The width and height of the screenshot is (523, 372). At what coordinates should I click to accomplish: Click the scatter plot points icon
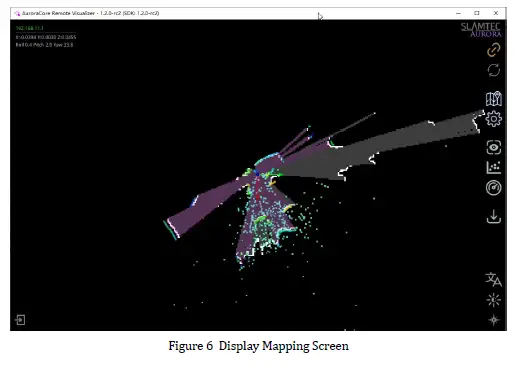coord(494,167)
